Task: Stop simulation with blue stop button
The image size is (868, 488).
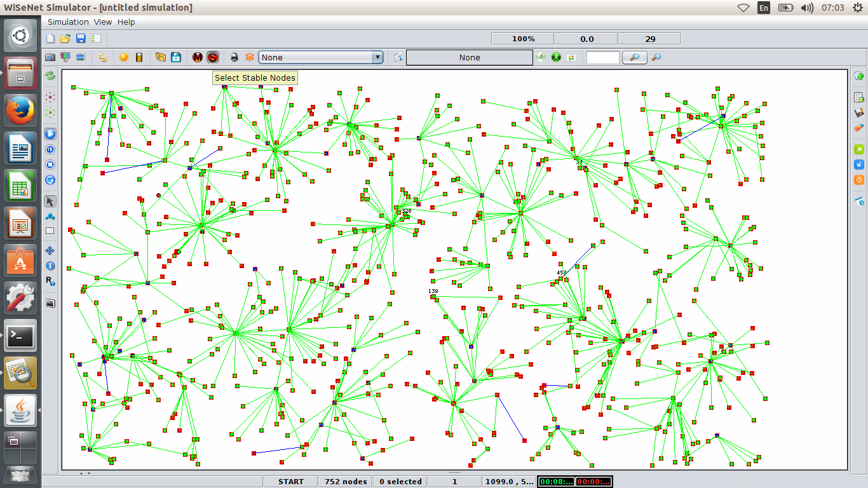Action: (50, 165)
